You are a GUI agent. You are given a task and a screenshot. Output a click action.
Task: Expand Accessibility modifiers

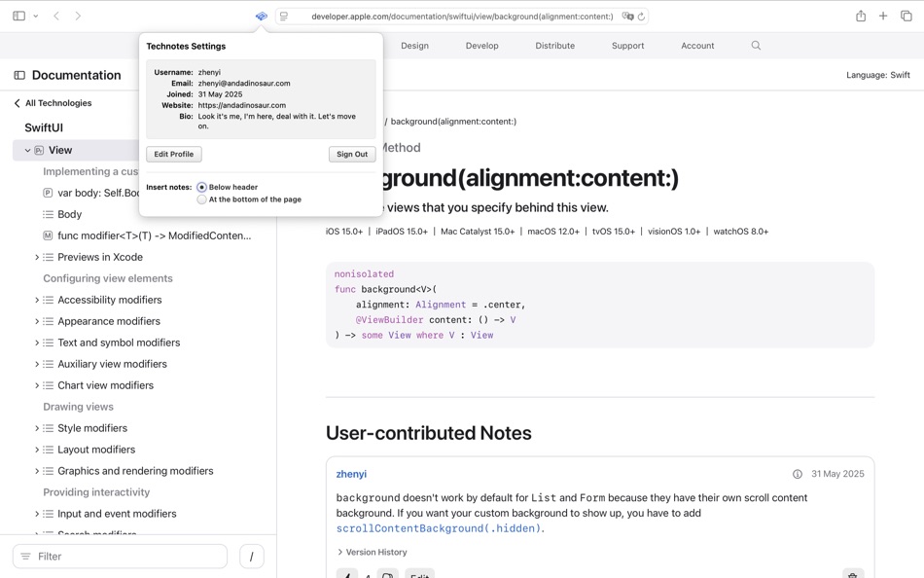pyautogui.click(x=37, y=300)
